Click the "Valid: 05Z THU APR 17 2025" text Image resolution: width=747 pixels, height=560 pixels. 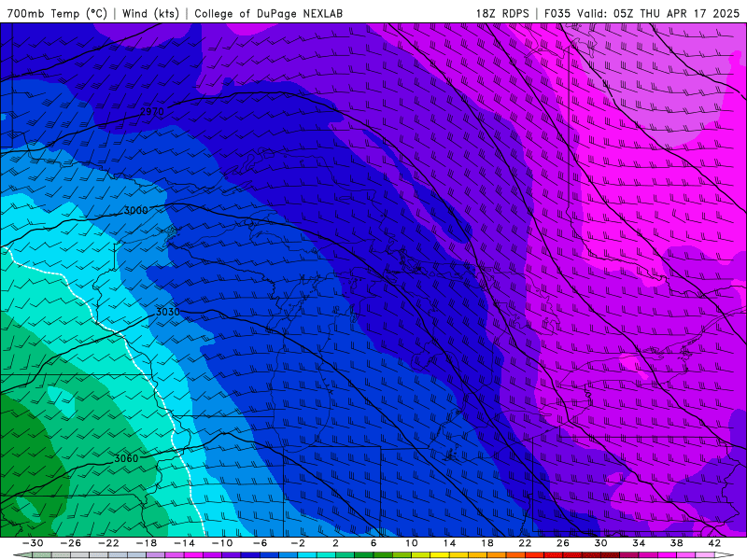[x=658, y=13]
